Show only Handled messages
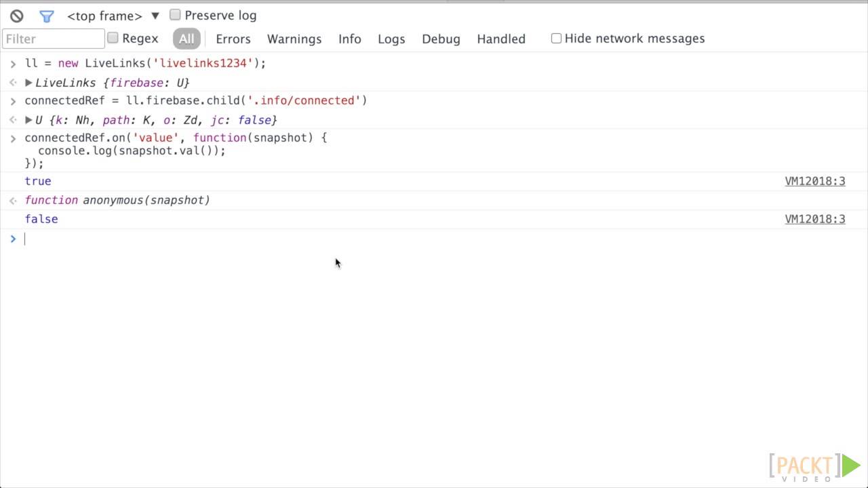The width and height of the screenshot is (868, 488). (x=501, y=39)
